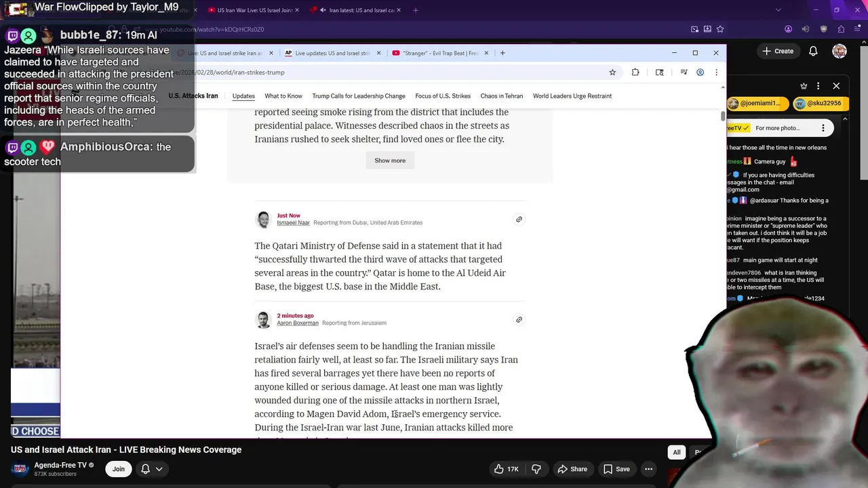This screenshot has width=868, height=488.
Task: Open Agenda-Free TV channel avatar
Action: click(x=20, y=468)
